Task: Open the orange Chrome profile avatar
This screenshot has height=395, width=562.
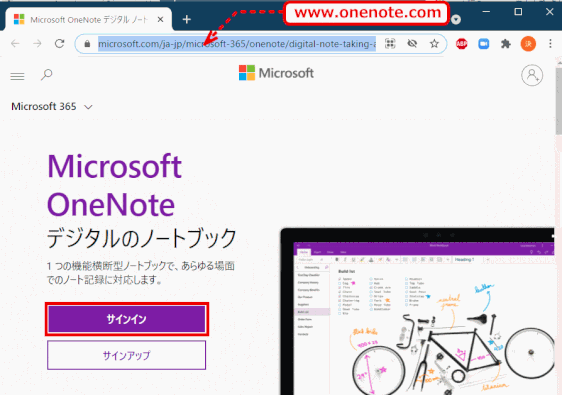Action: [x=528, y=44]
